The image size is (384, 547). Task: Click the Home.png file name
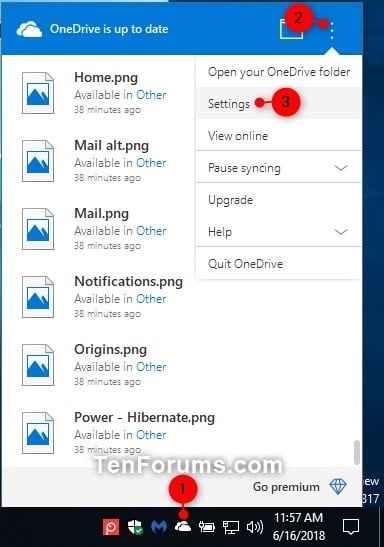pyautogui.click(x=106, y=77)
